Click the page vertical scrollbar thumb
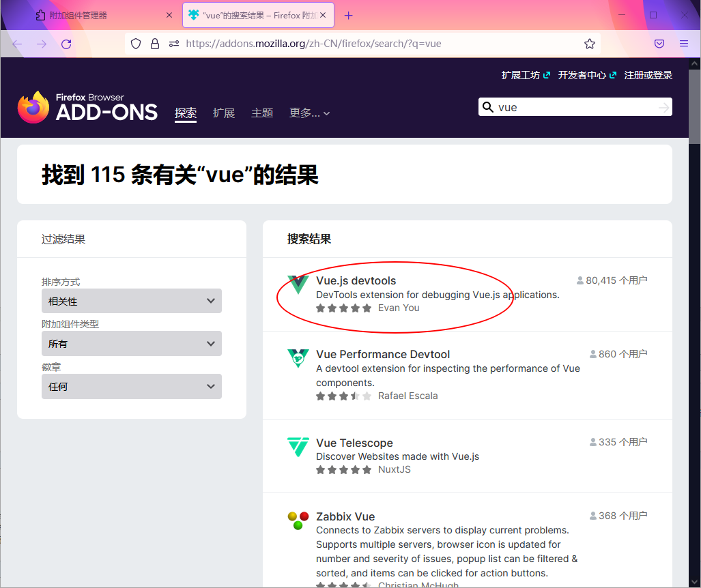This screenshot has width=701, height=588. (x=694, y=107)
